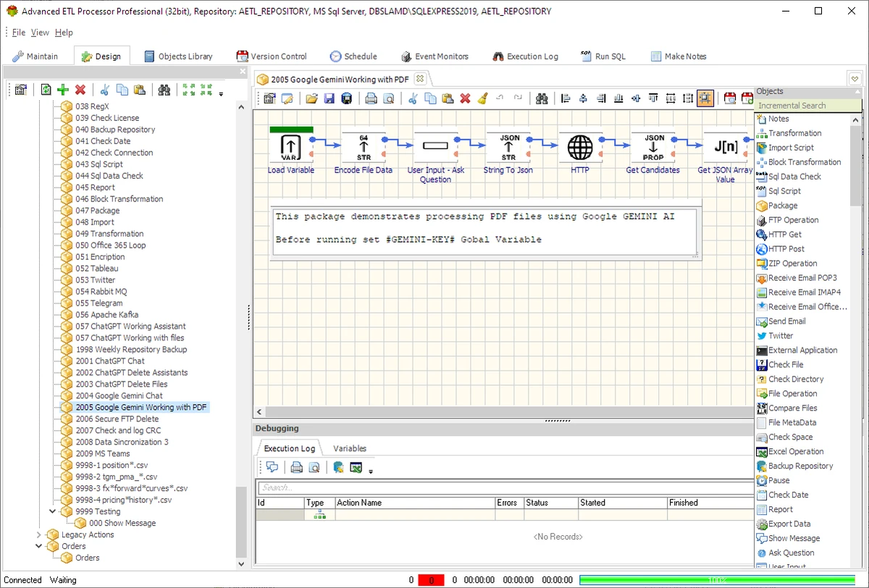The image size is (869, 588).
Task: Click the printer icon in designer toolbar
Action: tap(371, 98)
